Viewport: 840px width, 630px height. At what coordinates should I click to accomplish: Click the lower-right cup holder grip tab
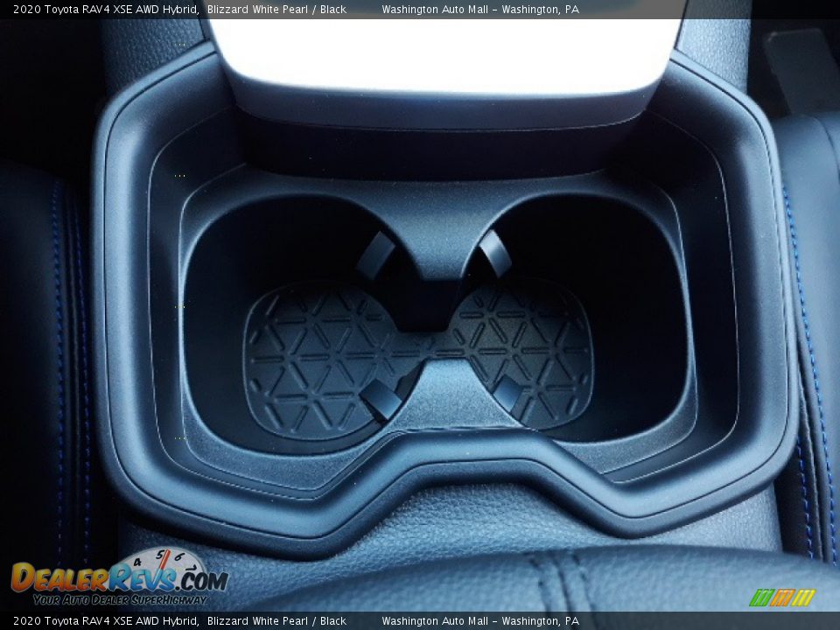point(507,392)
